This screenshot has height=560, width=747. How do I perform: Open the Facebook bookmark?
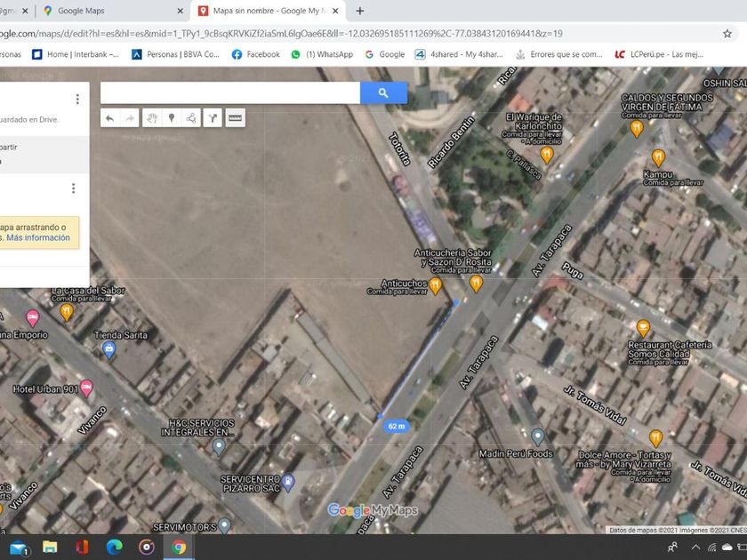255,54
